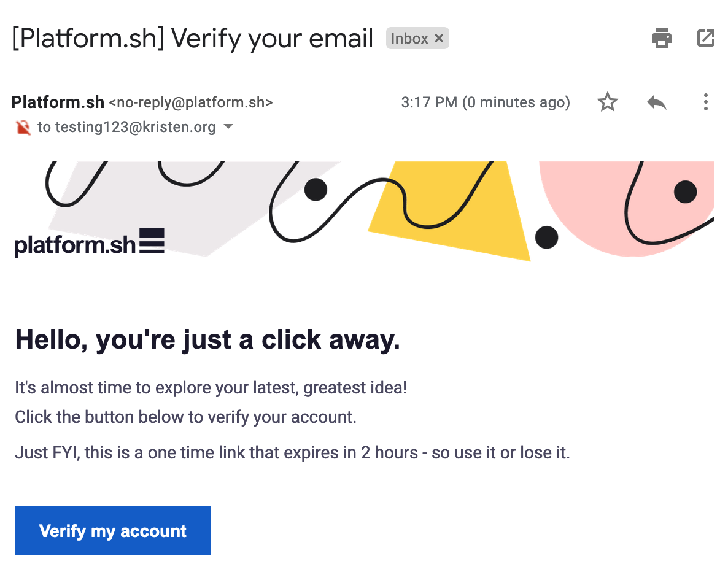728x572 pixels.
Task: Click the sender name Platform.sh
Action: (58, 102)
